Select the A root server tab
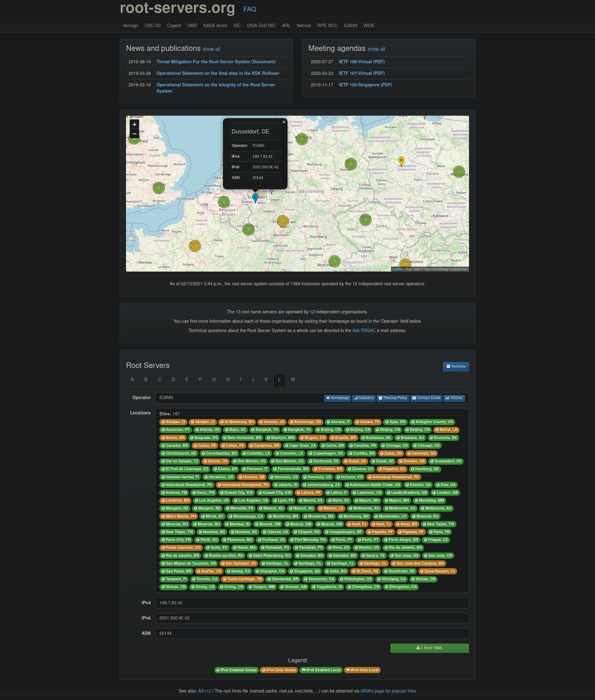This screenshot has height=700, width=595. (x=132, y=379)
